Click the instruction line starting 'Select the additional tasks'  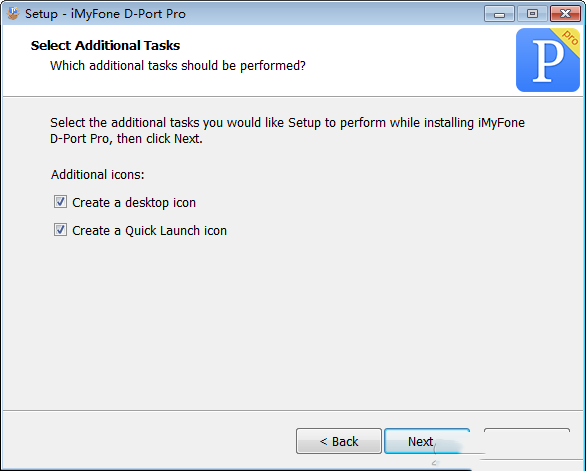coord(287,123)
